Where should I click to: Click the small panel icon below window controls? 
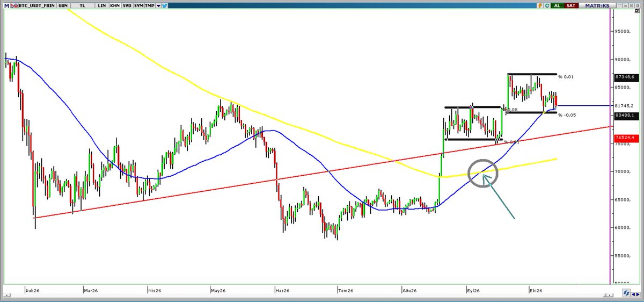637,11
